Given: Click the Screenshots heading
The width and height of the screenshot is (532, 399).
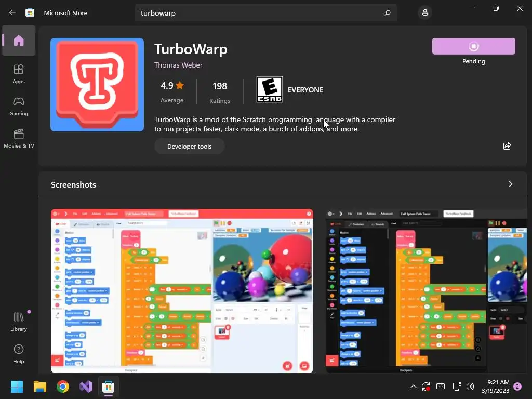Looking at the screenshot, I should pyautogui.click(x=73, y=184).
